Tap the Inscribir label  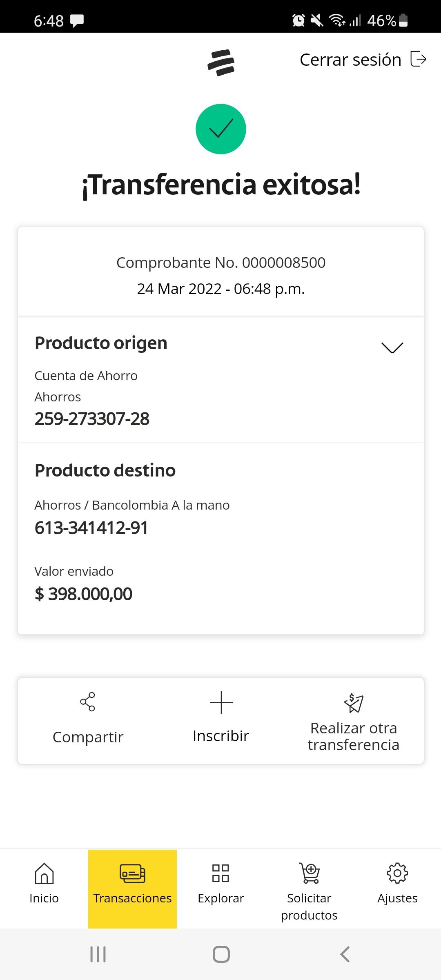(x=221, y=736)
